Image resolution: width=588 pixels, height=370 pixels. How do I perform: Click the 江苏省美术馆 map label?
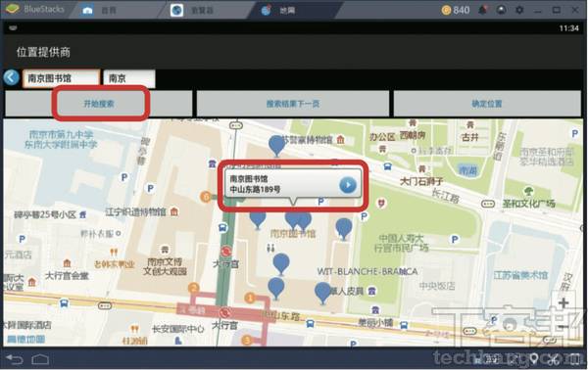[x=520, y=275]
